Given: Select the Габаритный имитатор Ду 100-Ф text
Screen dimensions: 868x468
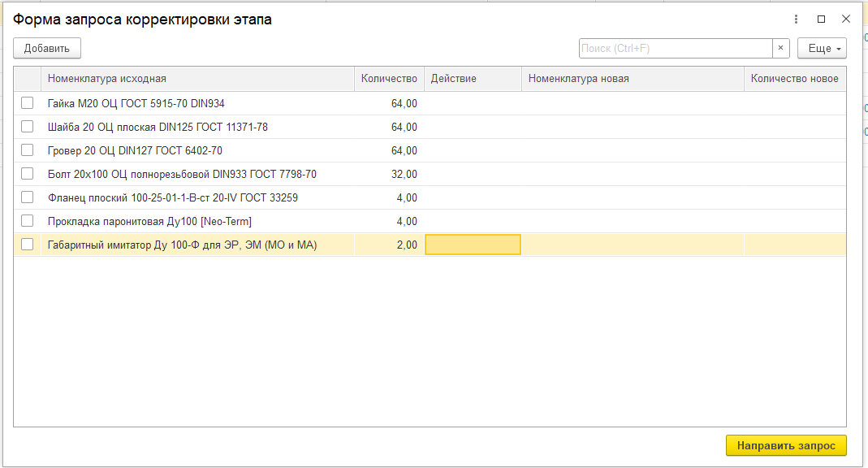Looking at the screenshot, I should (x=182, y=245).
